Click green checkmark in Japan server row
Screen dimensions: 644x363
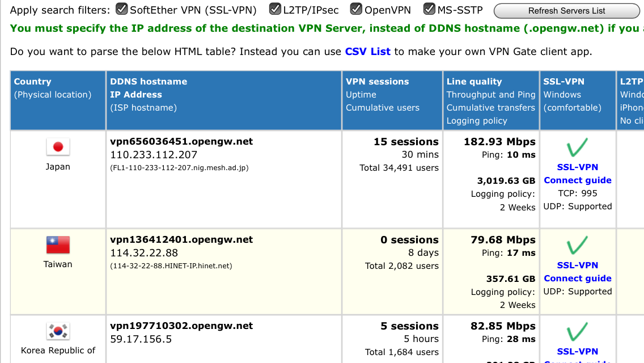[577, 147]
